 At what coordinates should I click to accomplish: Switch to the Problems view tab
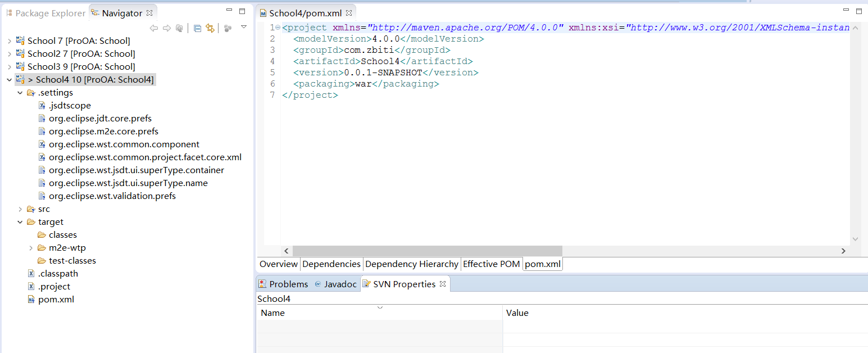click(x=284, y=284)
